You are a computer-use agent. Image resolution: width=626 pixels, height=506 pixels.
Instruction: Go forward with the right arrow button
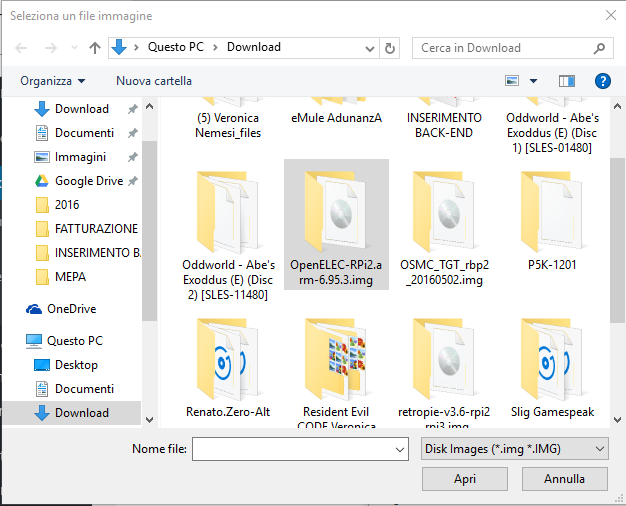51,48
